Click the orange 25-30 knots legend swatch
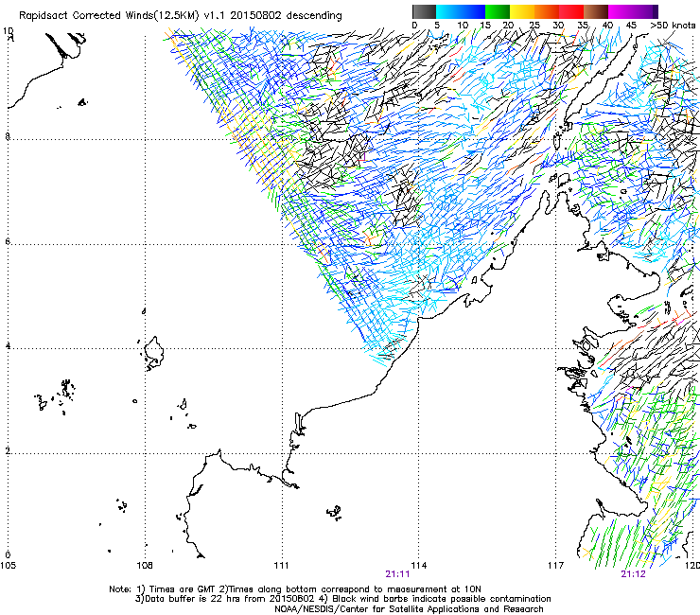700x615 pixels. pyautogui.click(x=547, y=11)
